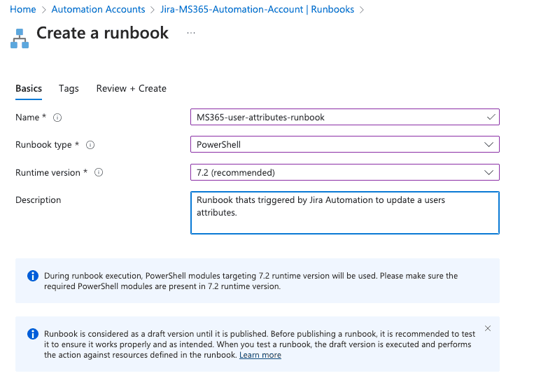555x392 pixels.
Task: Show the info tooltip for Runtime version
Action: coord(99,172)
